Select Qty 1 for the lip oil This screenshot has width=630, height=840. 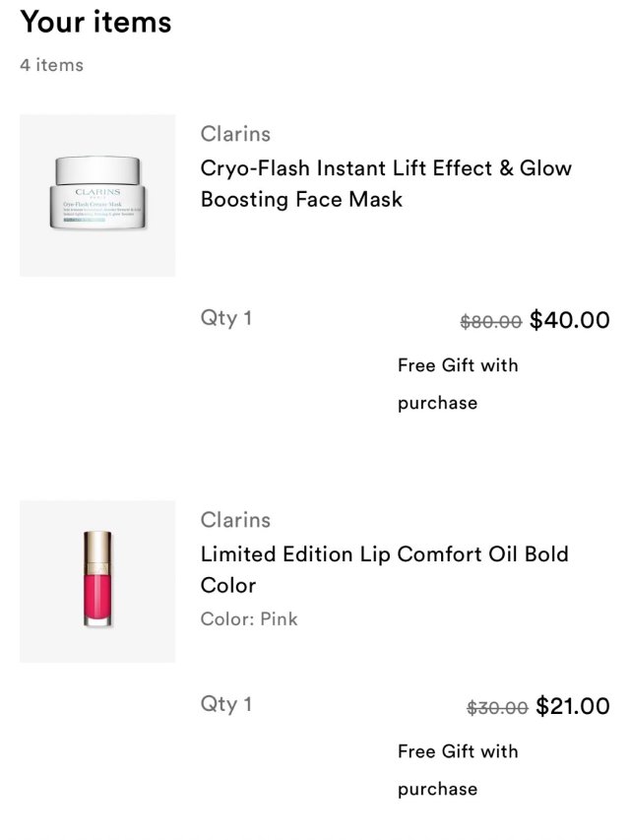click(226, 704)
